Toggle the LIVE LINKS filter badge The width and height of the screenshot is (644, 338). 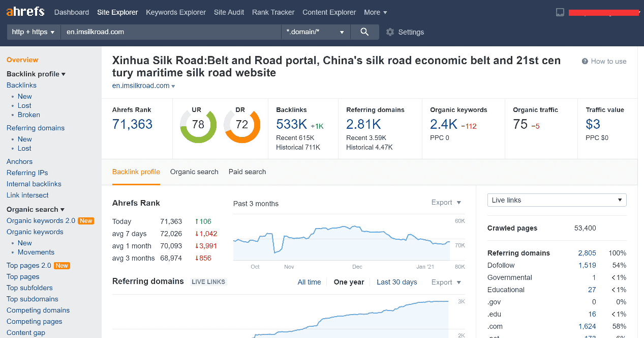point(208,281)
